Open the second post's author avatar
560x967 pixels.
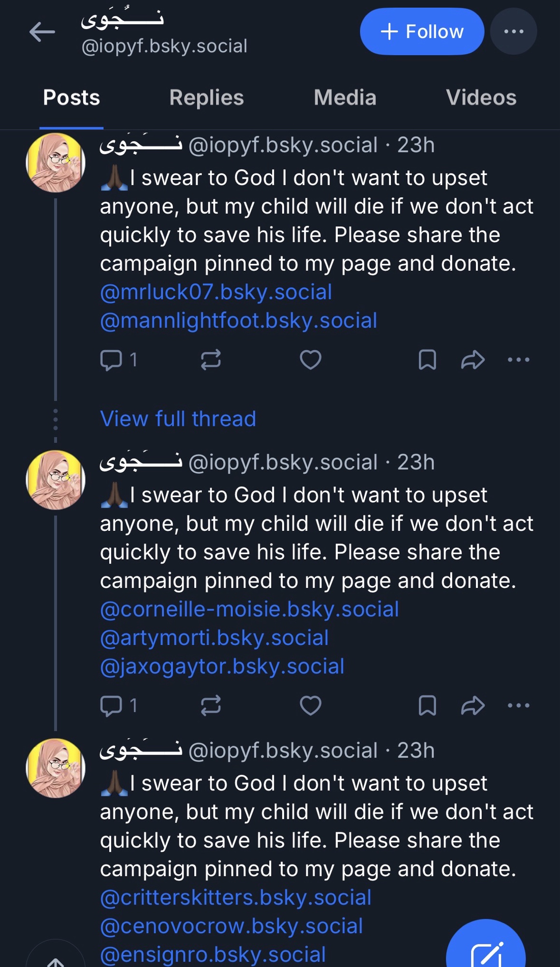click(56, 480)
